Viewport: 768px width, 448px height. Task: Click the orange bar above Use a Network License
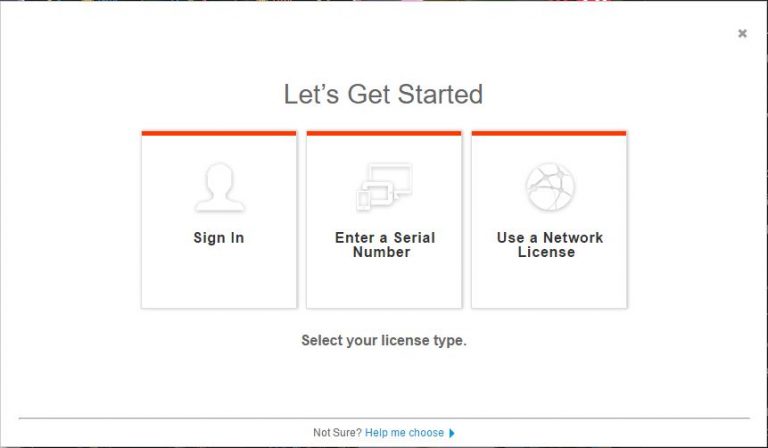pos(549,133)
